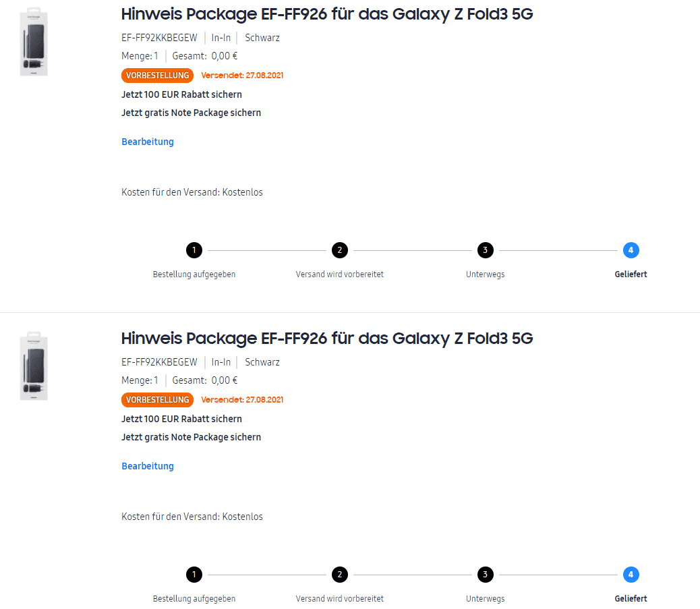The width and height of the screenshot is (700, 609).
Task: Open the first Bearbeitung link
Action: [x=148, y=142]
